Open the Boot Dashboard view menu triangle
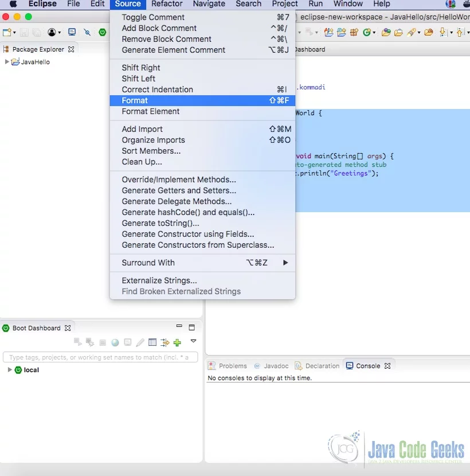 click(x=193, y=341)
